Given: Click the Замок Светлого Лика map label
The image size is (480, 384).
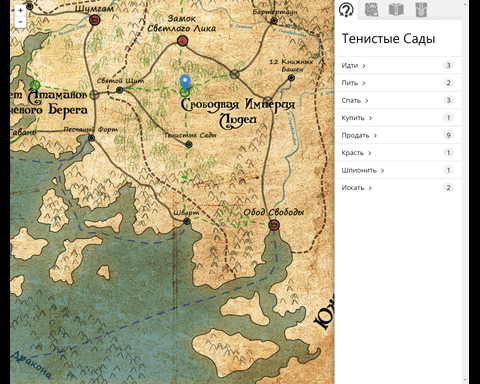Looking at the screenshot, I should [182, 24].
